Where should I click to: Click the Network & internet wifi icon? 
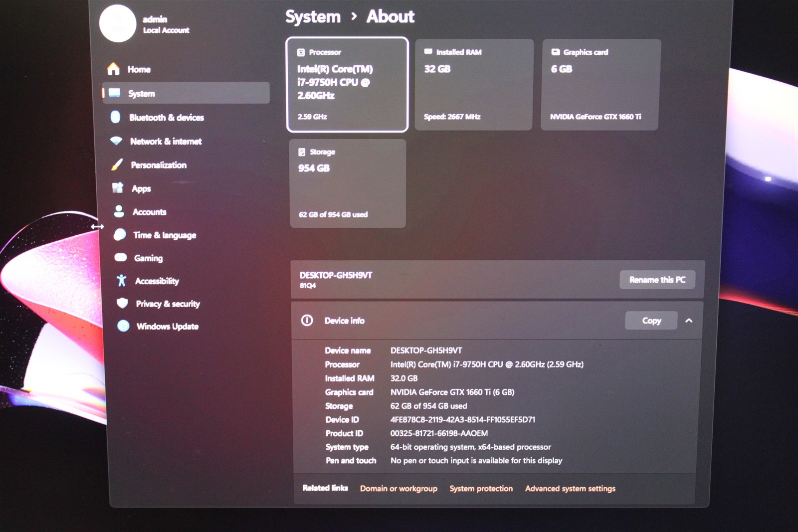coord(116,141)
